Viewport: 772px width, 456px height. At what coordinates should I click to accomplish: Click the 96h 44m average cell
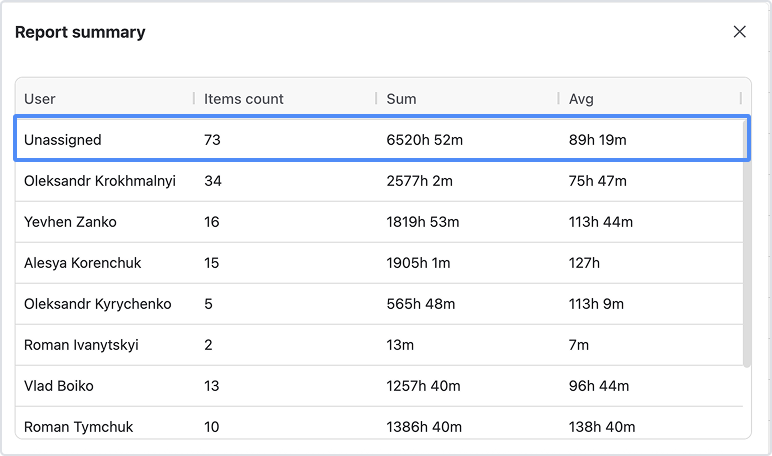[x=599, y=386]
